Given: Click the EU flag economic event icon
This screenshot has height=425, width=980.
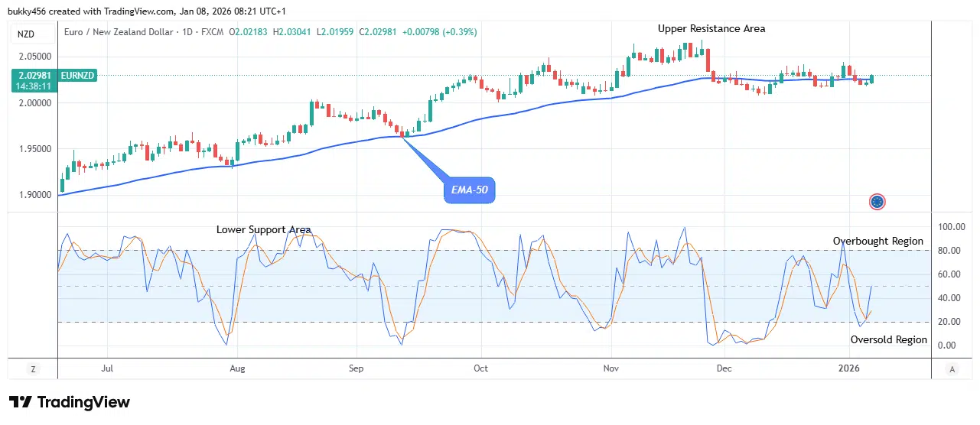Looking at the screenshot, I should click(x=877, y=202).
